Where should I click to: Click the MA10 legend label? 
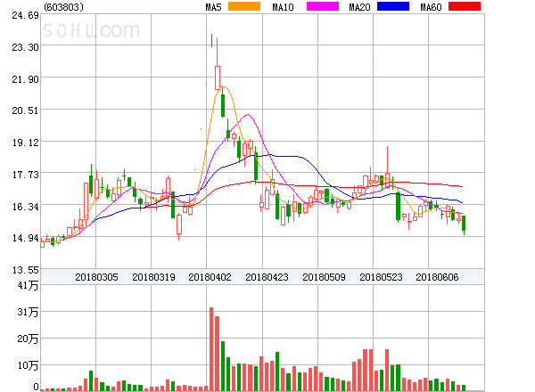click(283, 7)
